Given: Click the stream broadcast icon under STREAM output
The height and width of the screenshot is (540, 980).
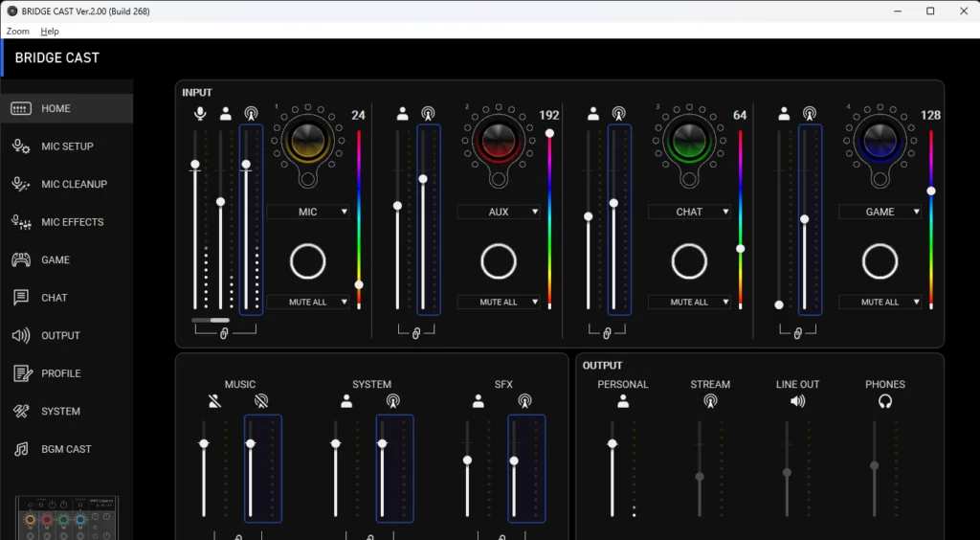Looking at the screenshot, I should pyautogui.click(x=710, y=402).
